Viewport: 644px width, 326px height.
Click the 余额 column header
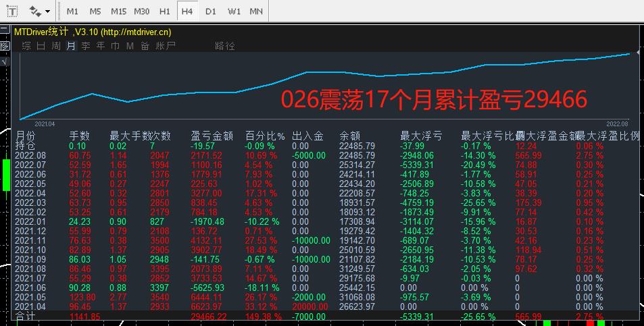pyautogui.click(x=350, y=136)
